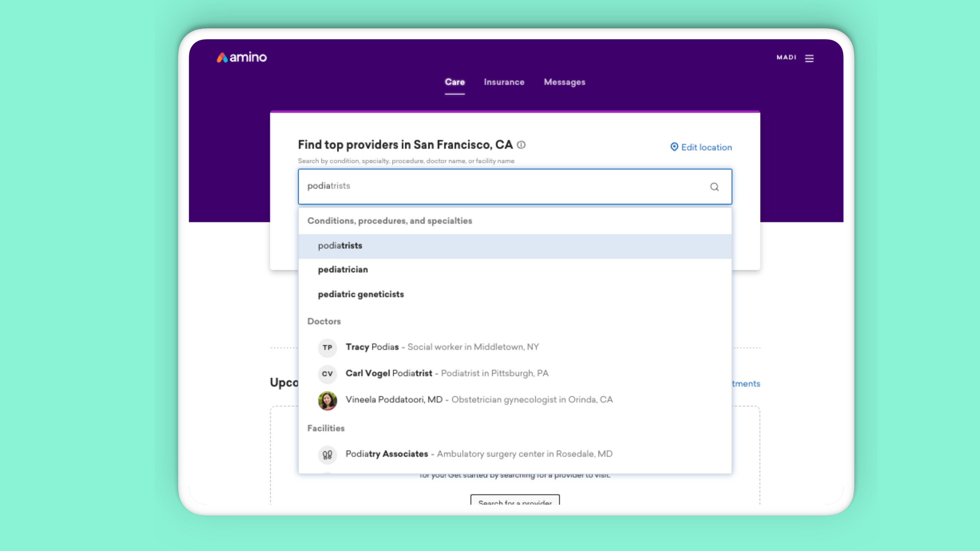This screenshot has height=551, width=980.
Task: Click the Edit location link
Action: pyautogui.click(x=706, y=147)
